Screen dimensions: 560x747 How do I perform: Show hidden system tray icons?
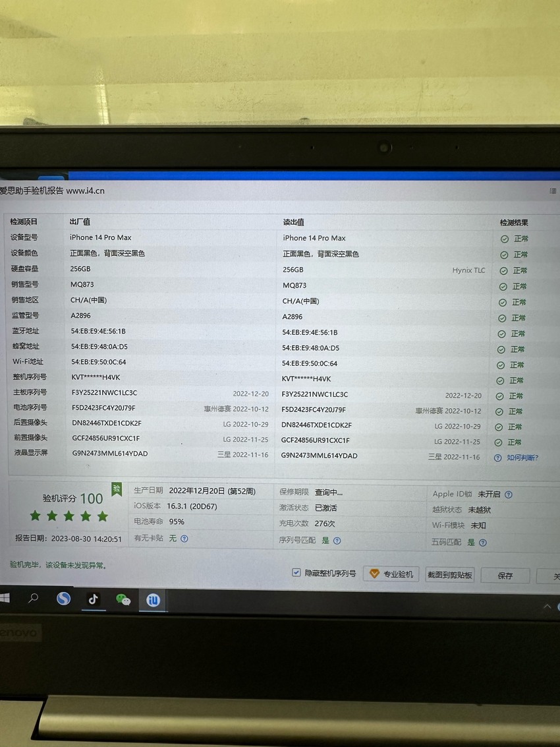(547, 607)
